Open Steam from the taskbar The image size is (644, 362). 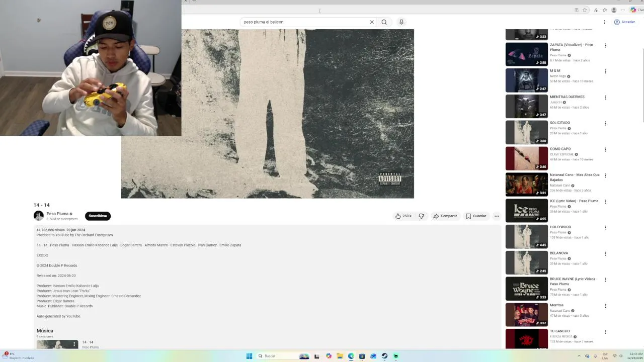click(x=384, y=356)
